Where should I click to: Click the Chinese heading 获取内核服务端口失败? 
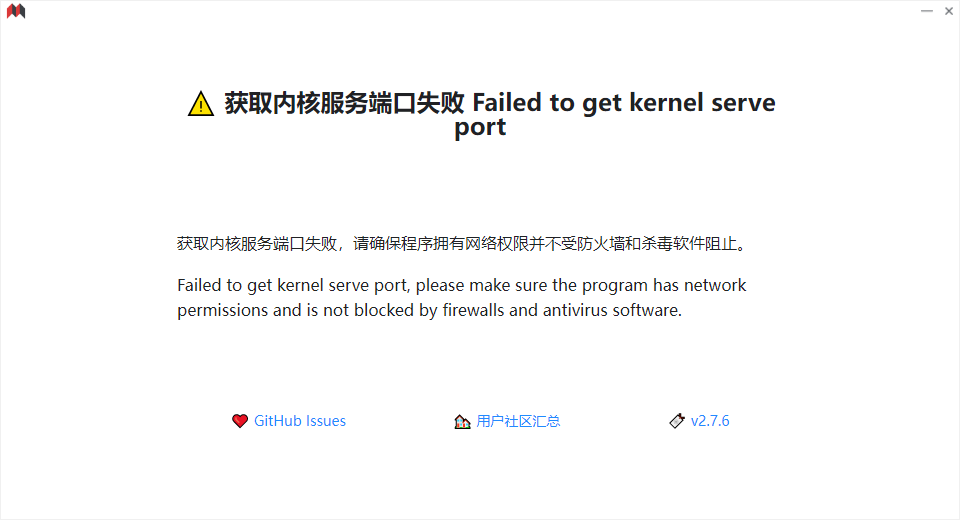[x=344, y=103]
